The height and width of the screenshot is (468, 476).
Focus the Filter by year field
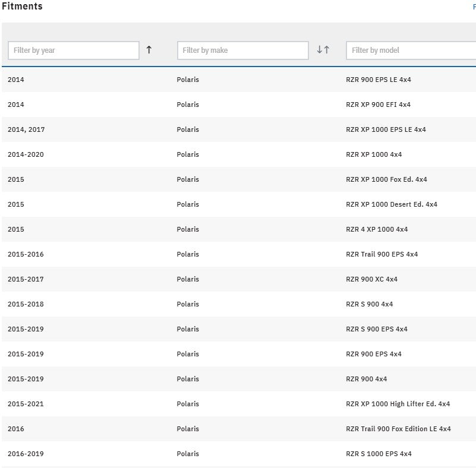74,50
